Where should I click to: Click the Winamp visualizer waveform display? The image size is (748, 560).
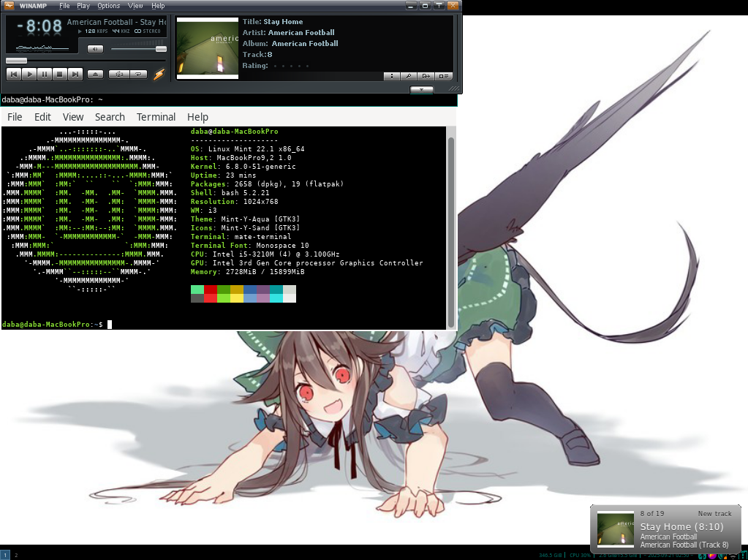43,48
